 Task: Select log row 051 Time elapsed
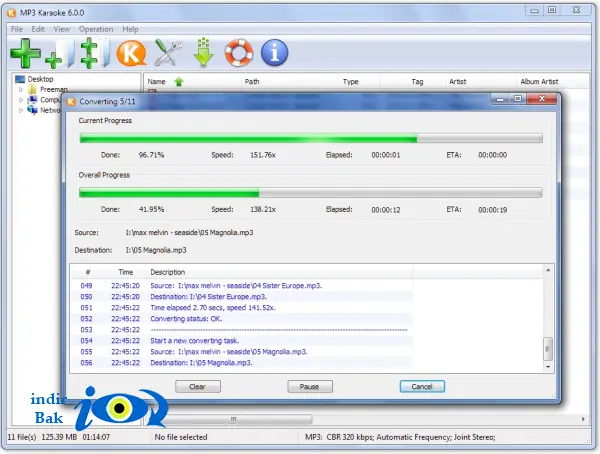[x=242, y=308]
